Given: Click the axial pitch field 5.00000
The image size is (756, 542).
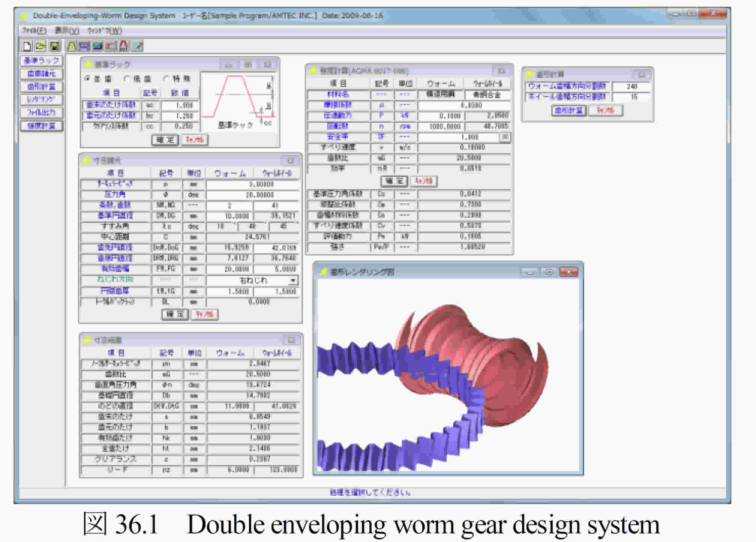Looking at the screenshot, I should (x=253, y=185).
